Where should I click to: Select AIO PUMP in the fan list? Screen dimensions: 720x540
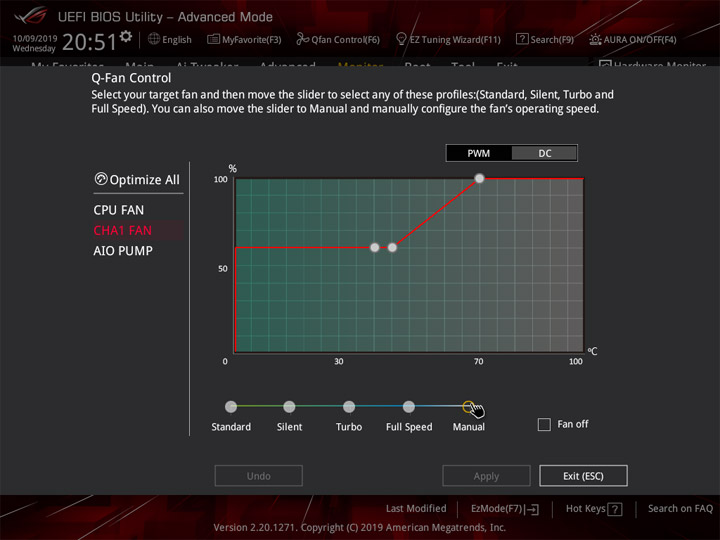[x=123, y=251]
